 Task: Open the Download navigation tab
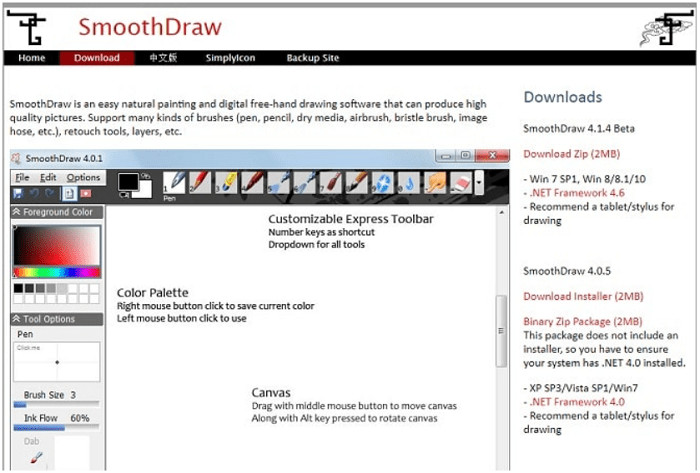[x=97, y=58]
